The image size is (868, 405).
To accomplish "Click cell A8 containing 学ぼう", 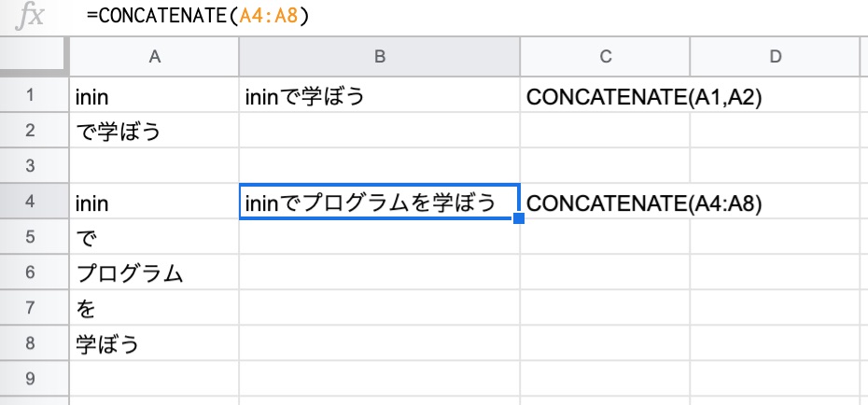I will (154, 343).
